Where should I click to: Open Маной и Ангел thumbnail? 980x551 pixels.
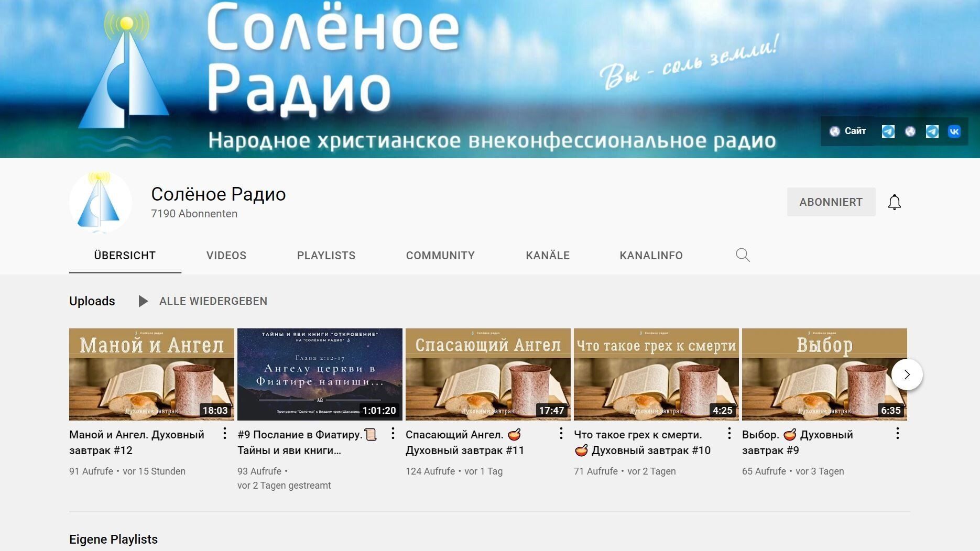(151, 374)
